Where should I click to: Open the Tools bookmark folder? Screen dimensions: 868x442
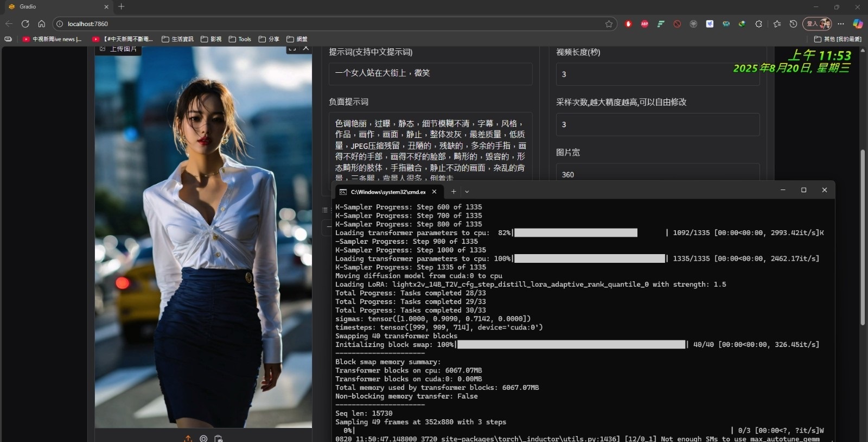pyautogui.click(x=240, y=39)
